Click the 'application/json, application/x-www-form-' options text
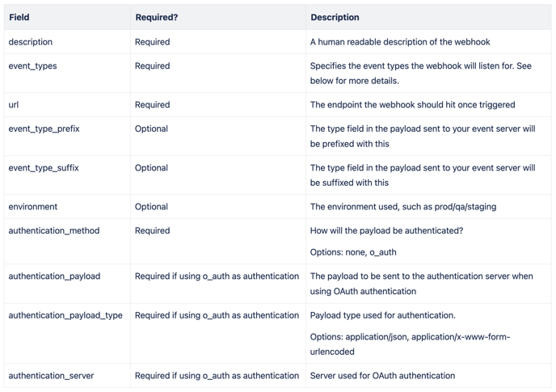The image size is (556, 392). pos(428,337)
